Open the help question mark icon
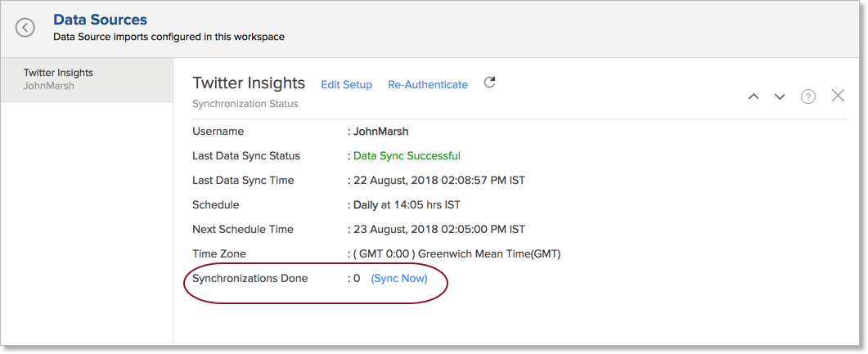The image size is (868, 354). 808,96
